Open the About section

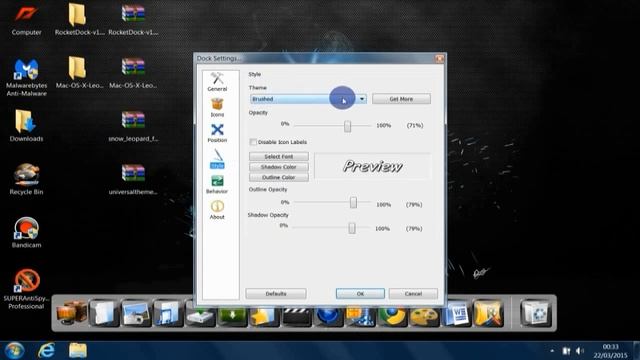(217, 210)
